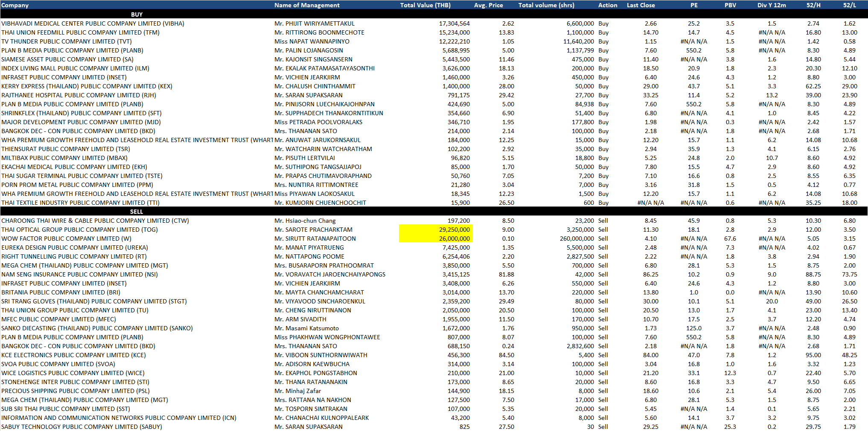The height and width of the screenshot is (431, 868).
Task: Select manager Mr. KUMJORN CHUENCHOOCHIT
Action: point(320,203)
